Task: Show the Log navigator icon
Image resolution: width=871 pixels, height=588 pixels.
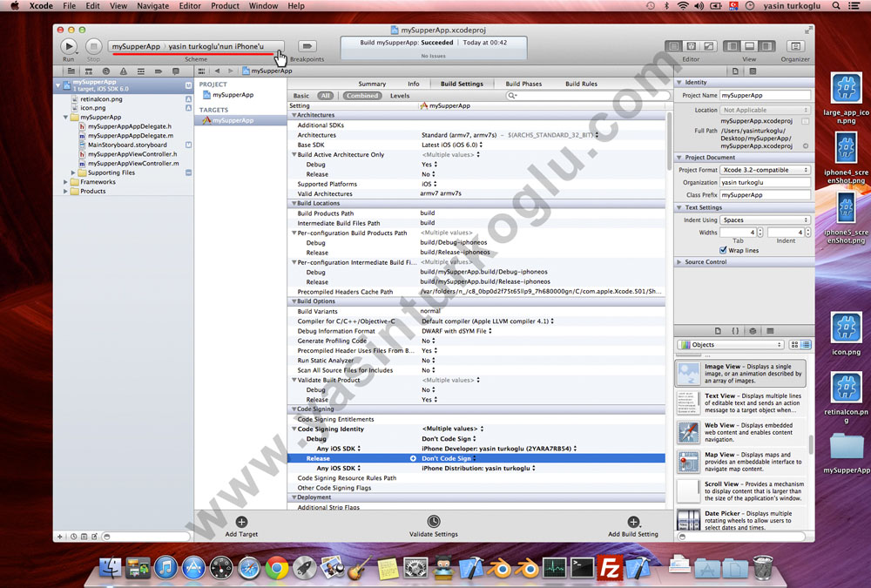Action: pos(176,71)
